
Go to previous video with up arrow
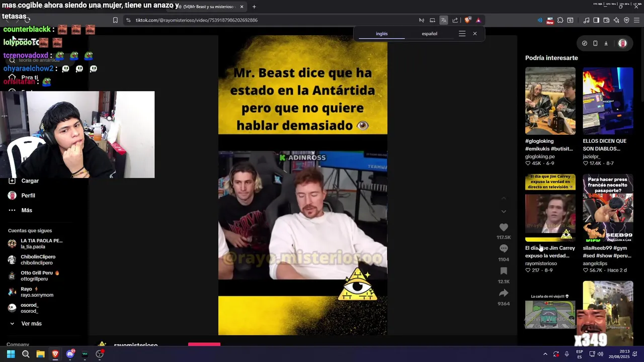(x=504, y=198)
